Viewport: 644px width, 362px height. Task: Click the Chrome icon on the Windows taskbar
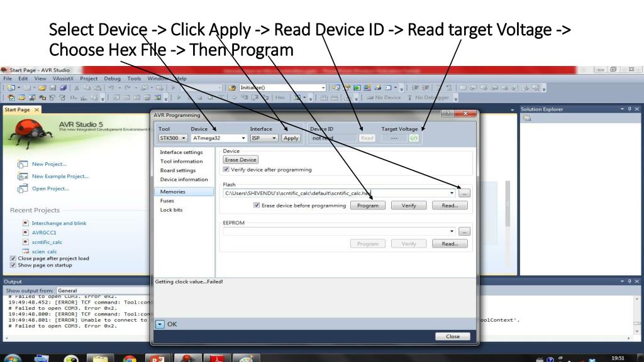(x=130, y=359)
